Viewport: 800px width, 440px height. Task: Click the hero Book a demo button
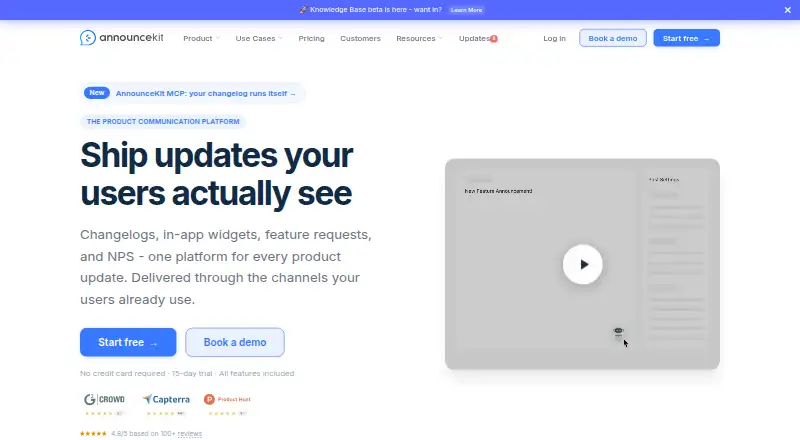[235, 342]
